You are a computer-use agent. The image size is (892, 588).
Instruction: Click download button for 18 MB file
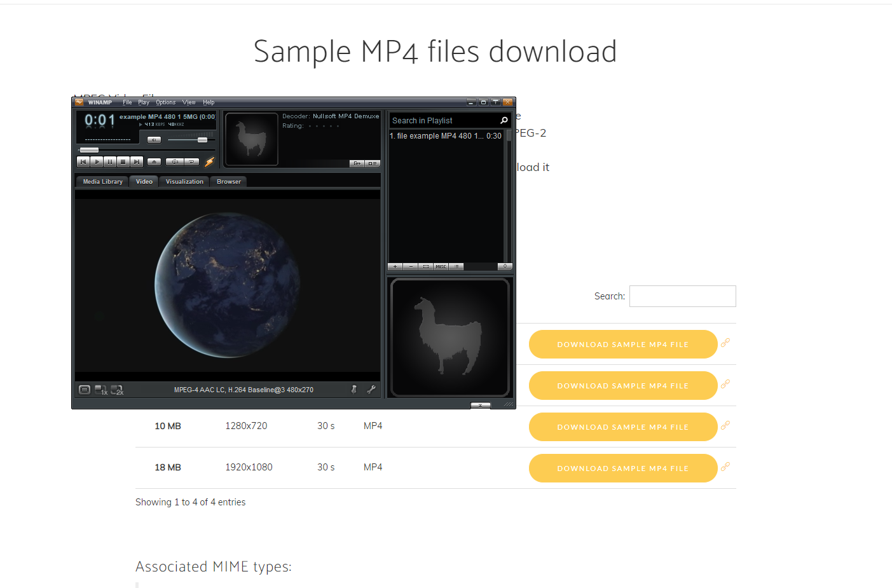coord(622,468)
